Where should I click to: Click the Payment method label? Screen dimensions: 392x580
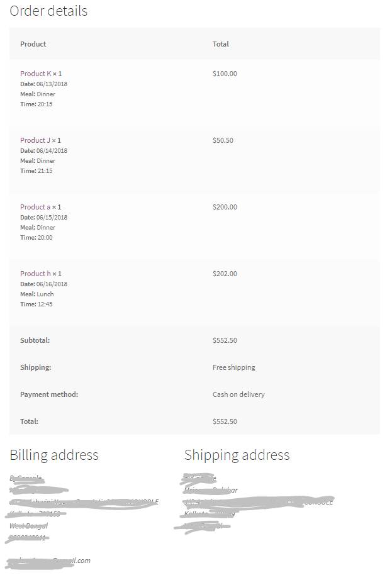pyautogui.click(x=49, y=394)
